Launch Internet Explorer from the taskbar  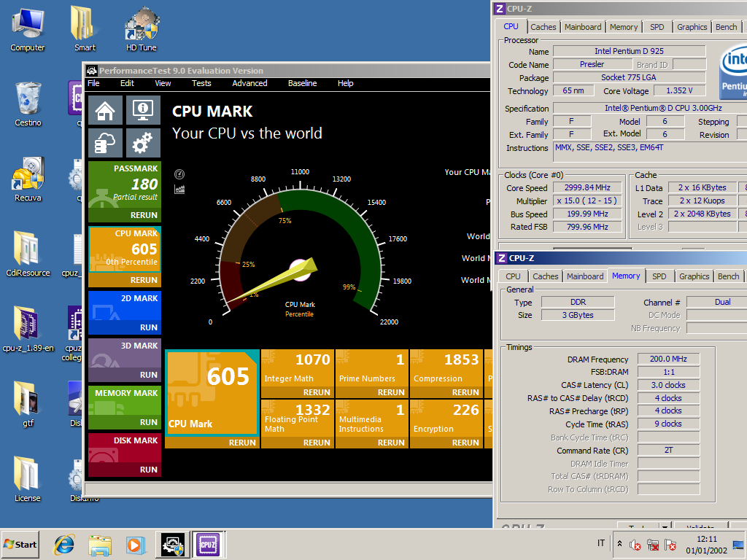(x=64, y=544)
